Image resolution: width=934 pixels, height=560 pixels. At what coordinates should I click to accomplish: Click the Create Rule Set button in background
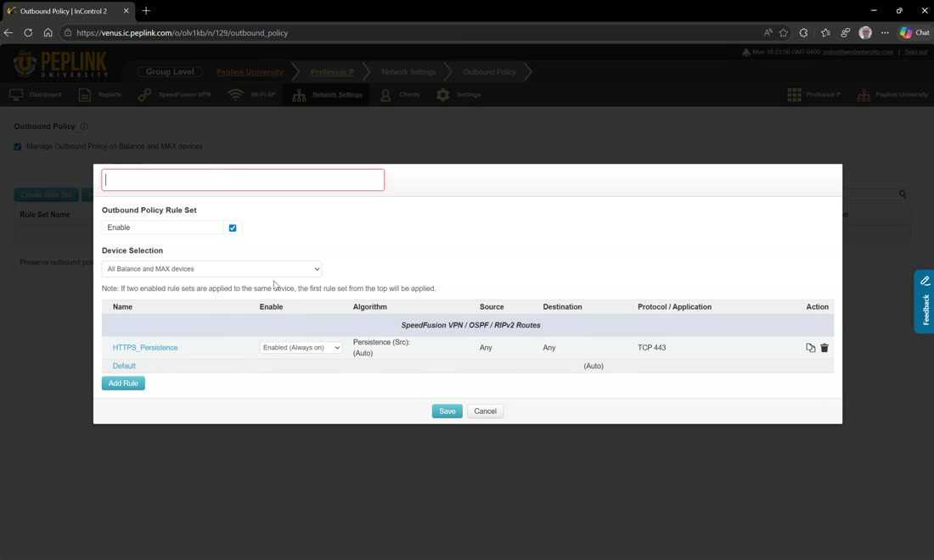(x=47, y=194)
